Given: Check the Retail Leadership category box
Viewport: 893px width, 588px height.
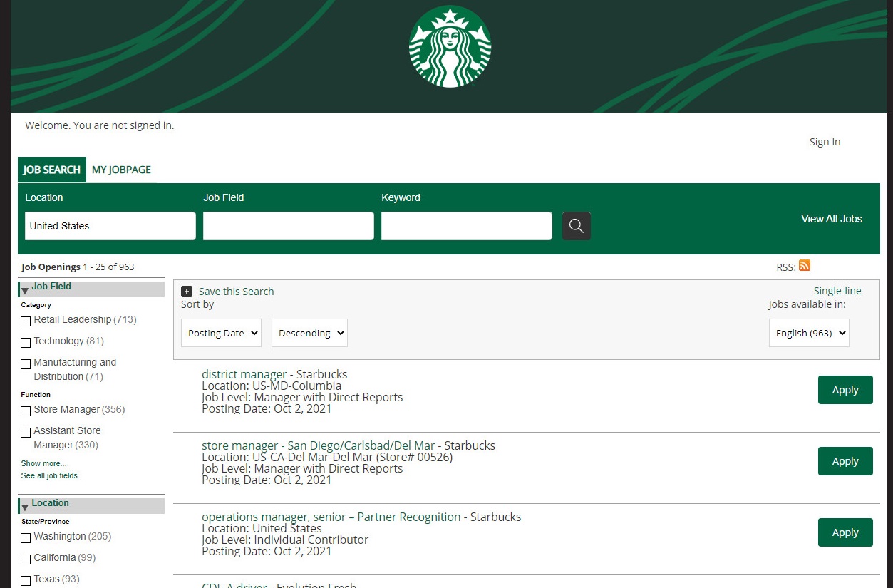Looking at the screenshot, I should (x=26, y=321).
